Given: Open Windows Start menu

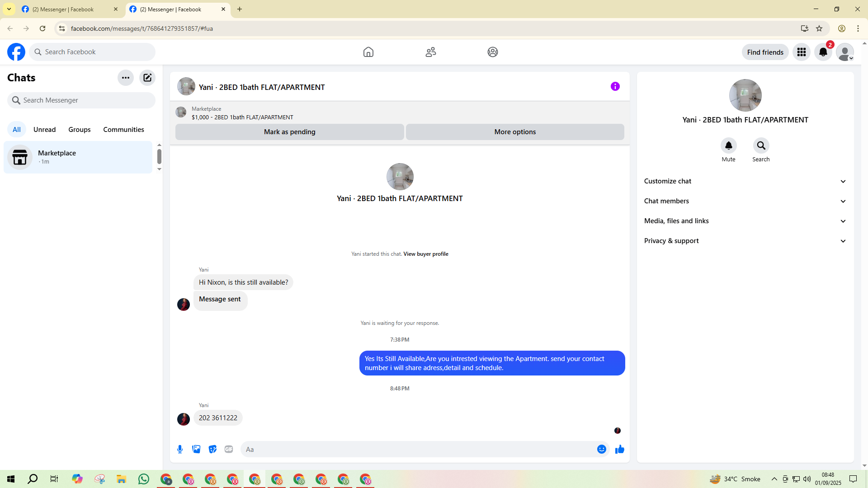Looking at the screenshot, I should click(x=11, y=479).
